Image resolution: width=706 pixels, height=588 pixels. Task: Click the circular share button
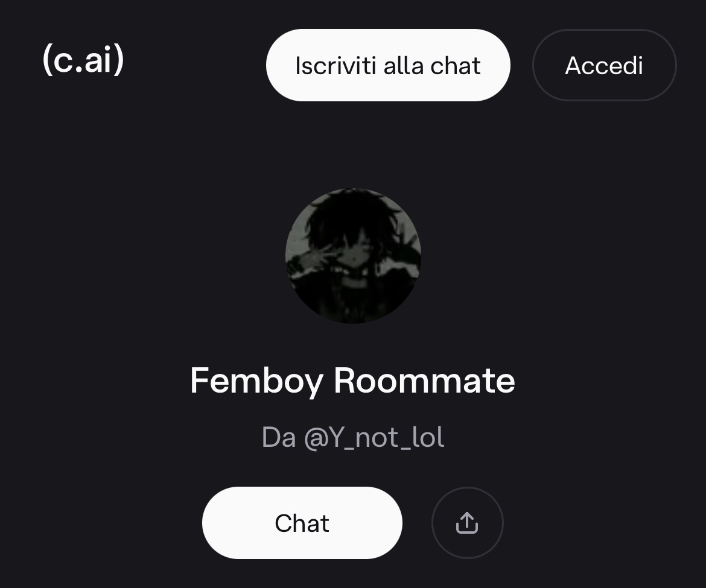pos(468,523)
